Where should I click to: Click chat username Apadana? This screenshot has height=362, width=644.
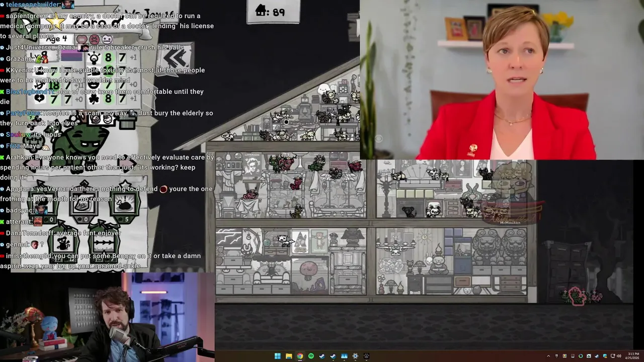point(20,189)
